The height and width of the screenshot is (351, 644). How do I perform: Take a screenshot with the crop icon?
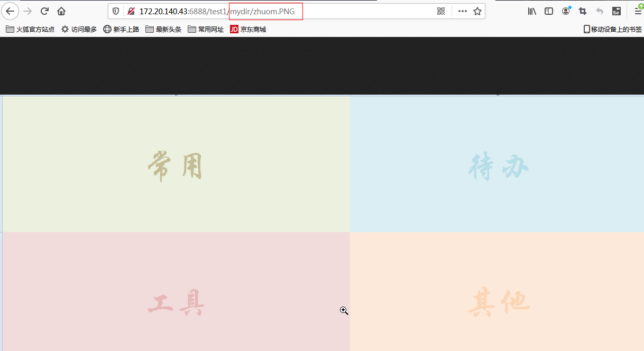583,11
